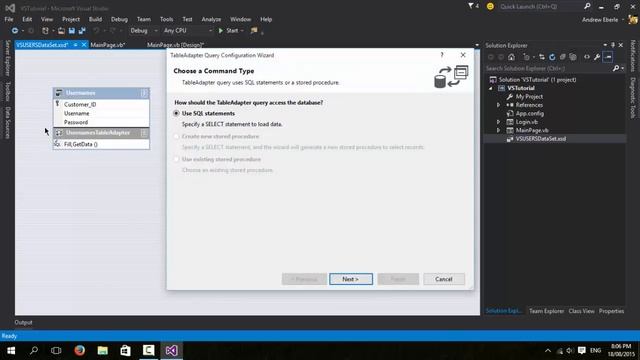Open Data Sources side tab
The height and width of the screenshot is (360, 640).
[7, 122]
